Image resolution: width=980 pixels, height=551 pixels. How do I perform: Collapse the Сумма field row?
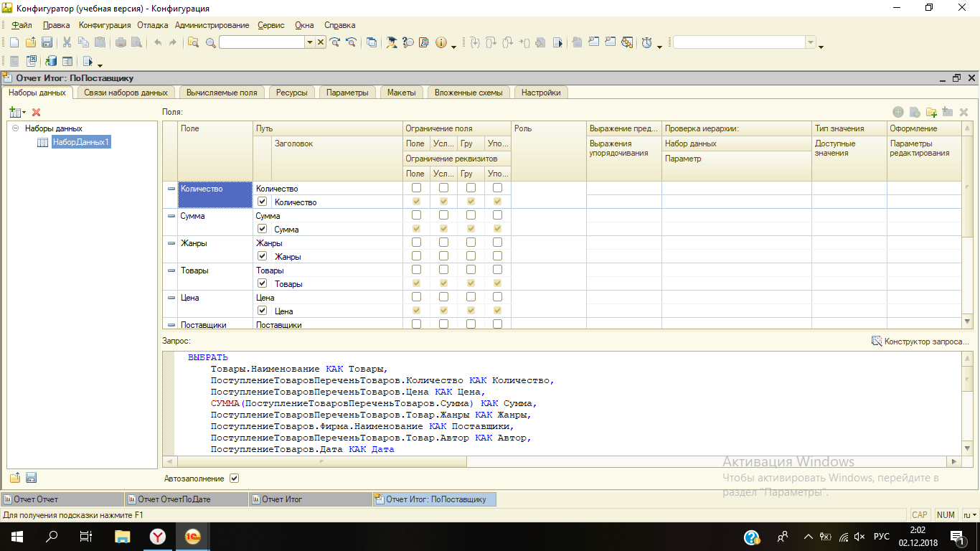pyautogui.click(x=171, y=216)
